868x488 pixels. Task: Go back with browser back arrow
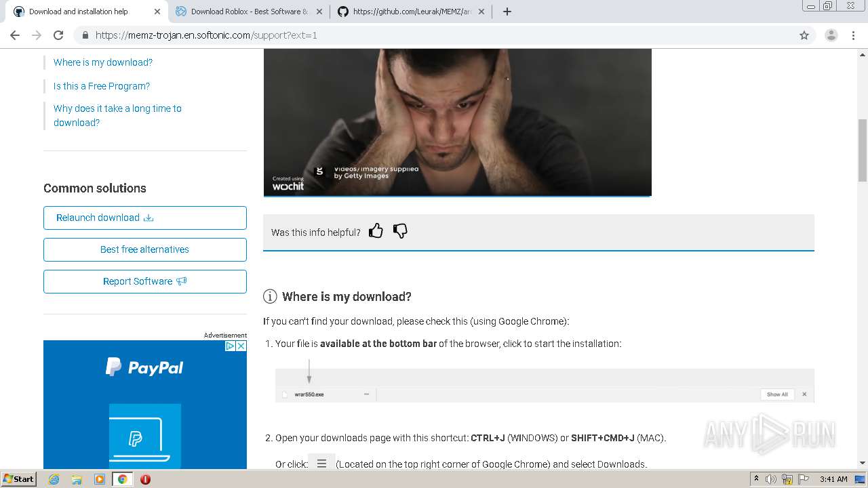point(15,35)
